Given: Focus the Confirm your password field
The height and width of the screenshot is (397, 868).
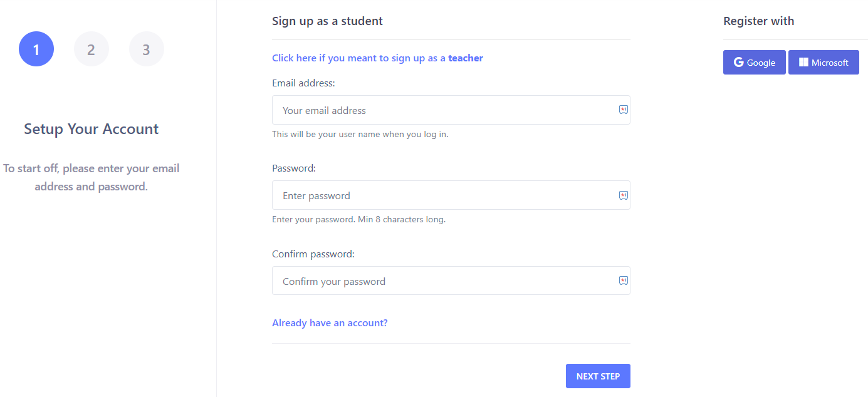Looking at the screenshot, I should pyautogui.click(x=451, y=281).
